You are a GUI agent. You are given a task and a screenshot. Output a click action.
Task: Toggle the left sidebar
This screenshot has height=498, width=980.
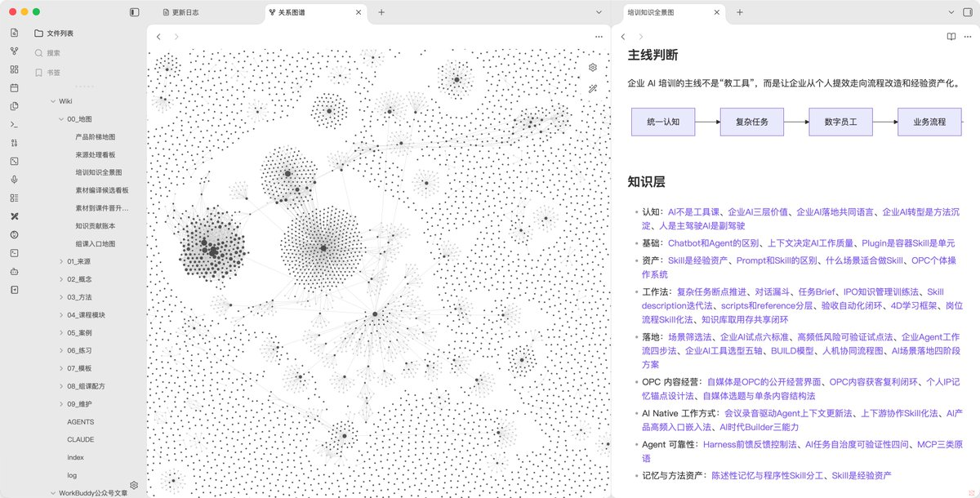coord(135,12)
